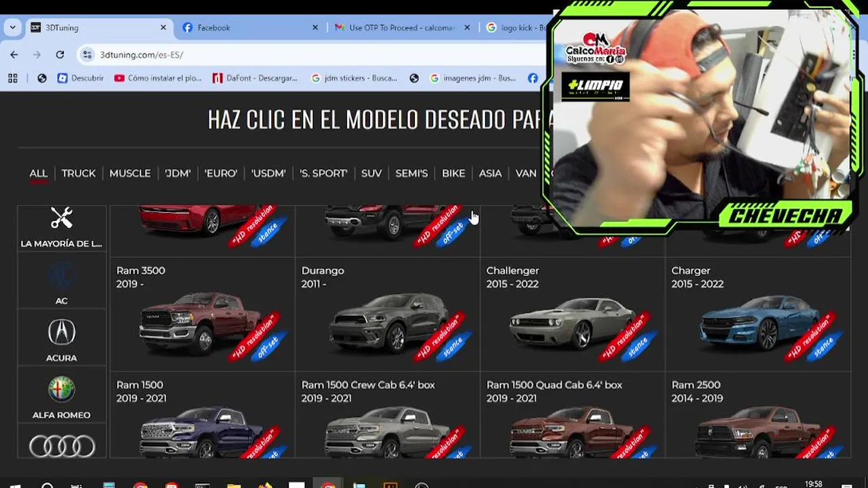The image size is (868, 488).
Task: Close the 3DTuning tab
Action: (x=163, y=28)
